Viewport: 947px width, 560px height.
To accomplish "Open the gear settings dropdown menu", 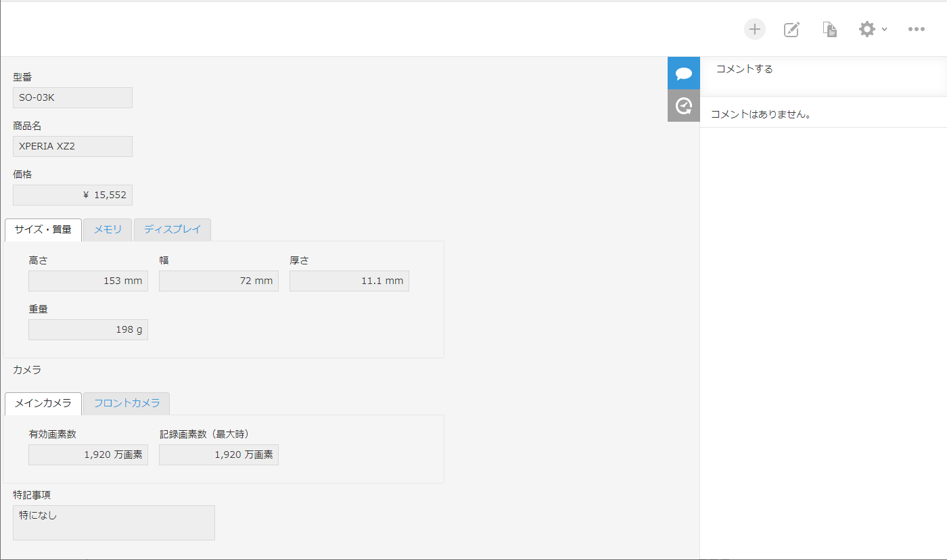I will (x=872, y=29).
